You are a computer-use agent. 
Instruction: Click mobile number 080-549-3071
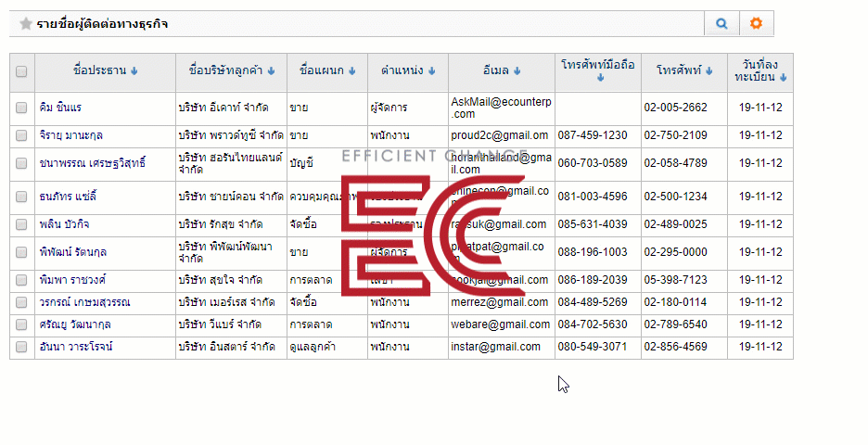[593, 347]
